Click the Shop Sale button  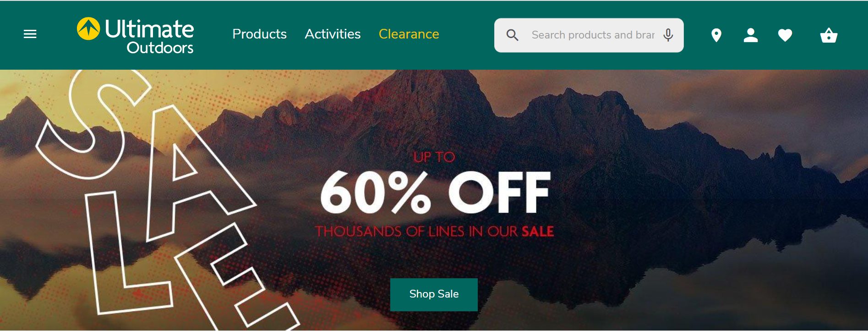(434, 294)
